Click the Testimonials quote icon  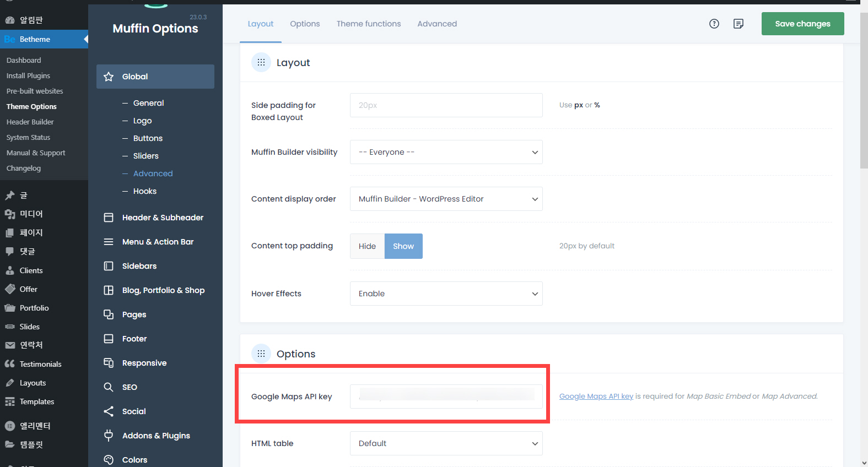coord(10,364)
